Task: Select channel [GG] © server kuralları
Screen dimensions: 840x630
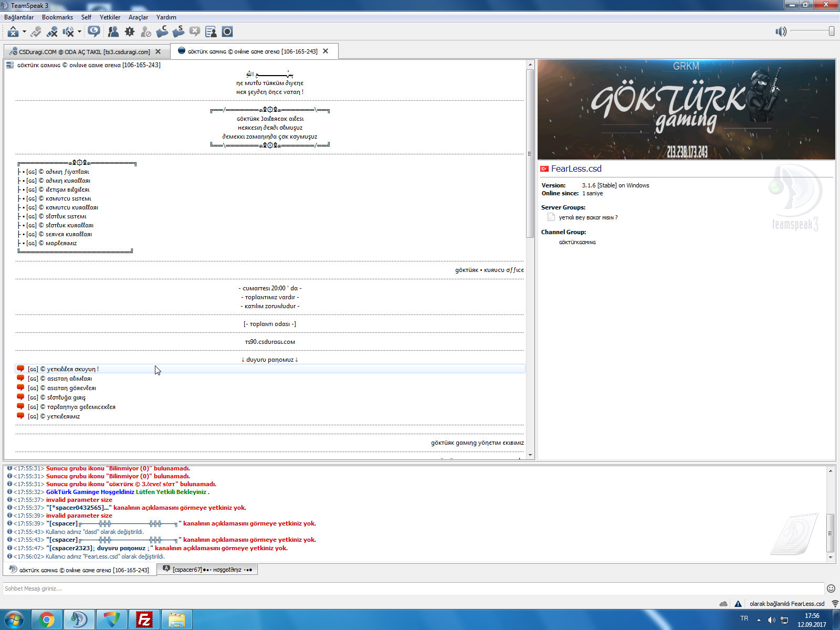Action: (x=59, y=234)
